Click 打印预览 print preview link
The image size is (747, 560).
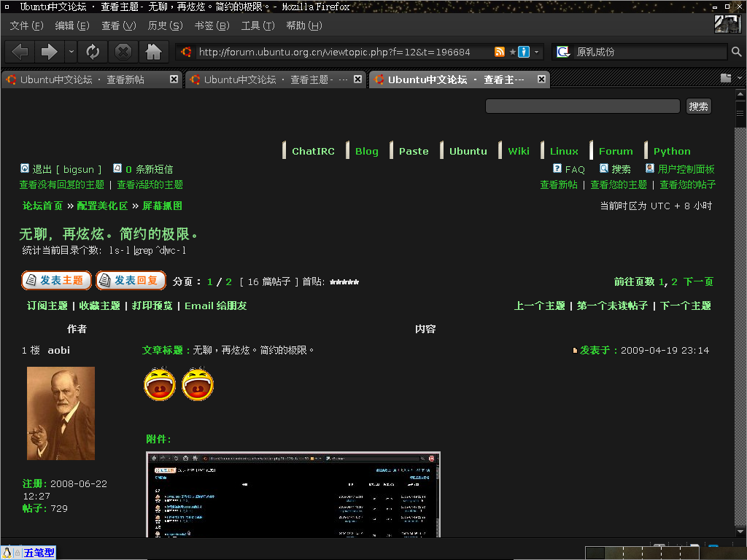coord(152,306)
